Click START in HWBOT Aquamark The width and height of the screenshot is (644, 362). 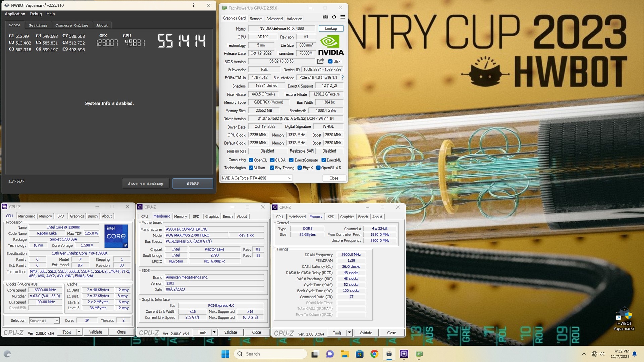coord(193,183)
